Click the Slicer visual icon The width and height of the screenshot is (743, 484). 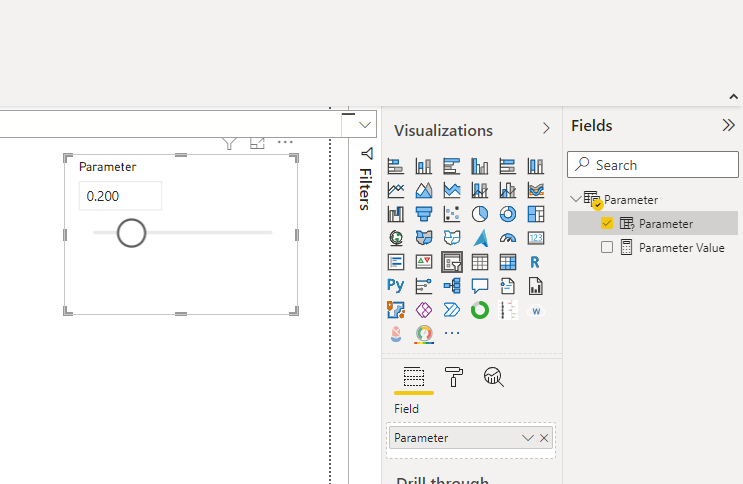[452, 262]
